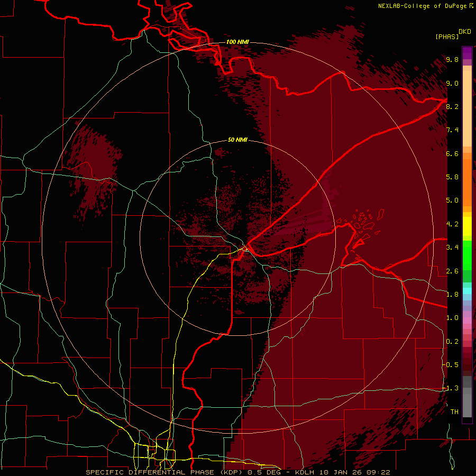The image size is (476, 476).
Task: Click the 100 NMI range ring label
Action: pyautogui.click(x=237, y=42)
